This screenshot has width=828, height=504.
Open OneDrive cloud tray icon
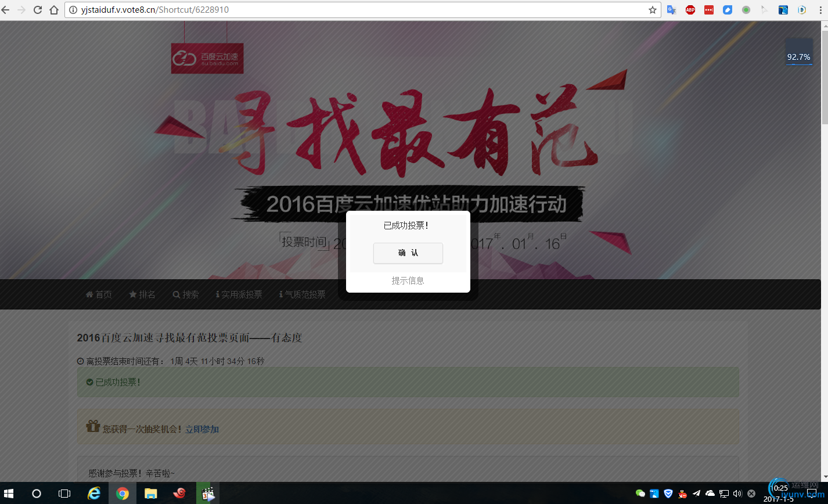710,494
